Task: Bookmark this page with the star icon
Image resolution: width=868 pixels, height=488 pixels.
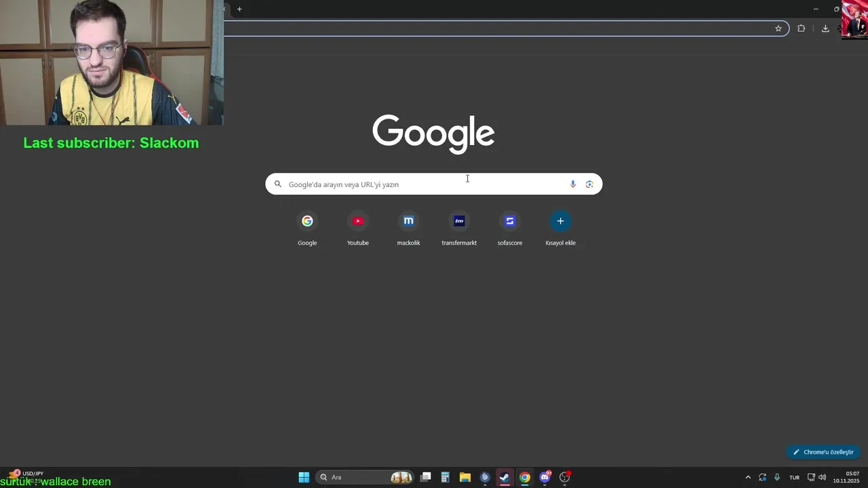Action: pyautogui.click(x=778, y=28)
